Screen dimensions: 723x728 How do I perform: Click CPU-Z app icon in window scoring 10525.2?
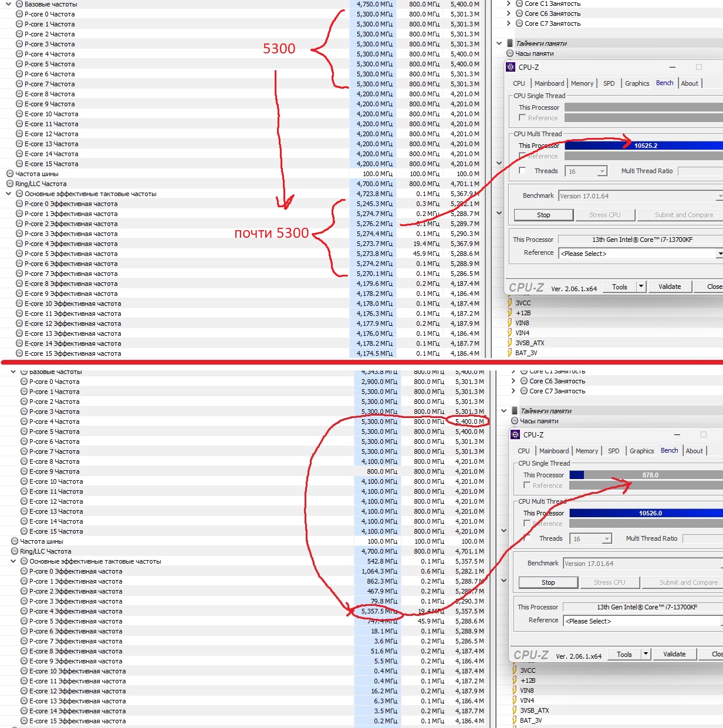tap(511, 67)
